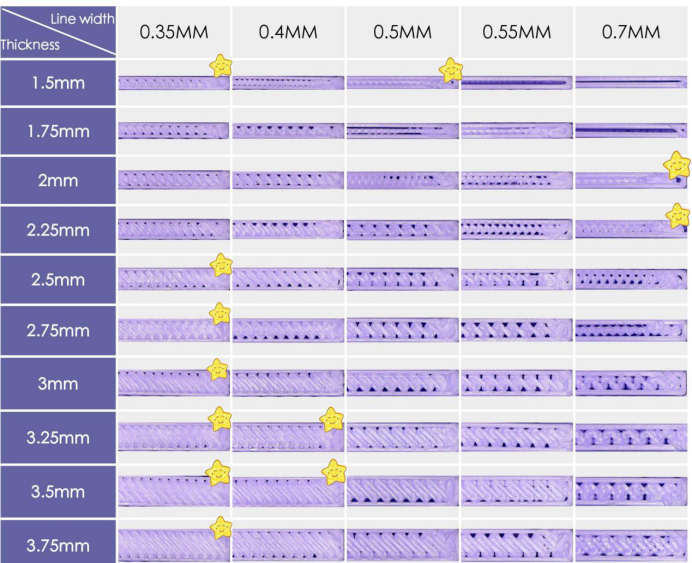Open the 2.5mm 0.55MM sample thumbnail
This screenshot has width=692, height=563.
coord(517,280)
